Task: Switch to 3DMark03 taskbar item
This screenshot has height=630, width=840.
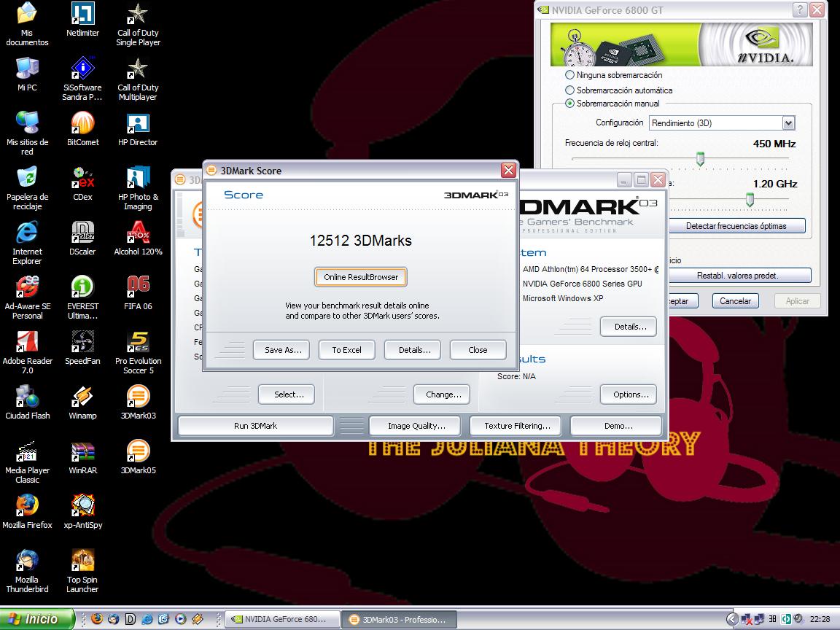Action: coord(399,619)
